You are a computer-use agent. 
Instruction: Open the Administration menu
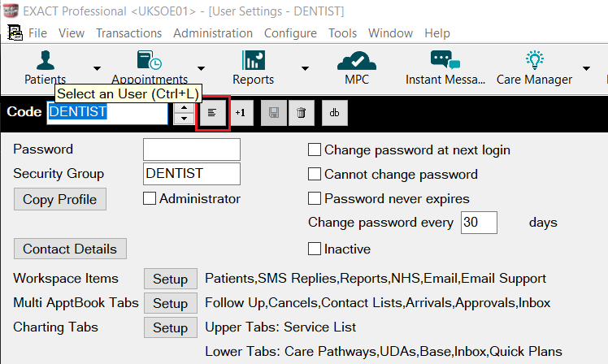click(x=213, y=33)
